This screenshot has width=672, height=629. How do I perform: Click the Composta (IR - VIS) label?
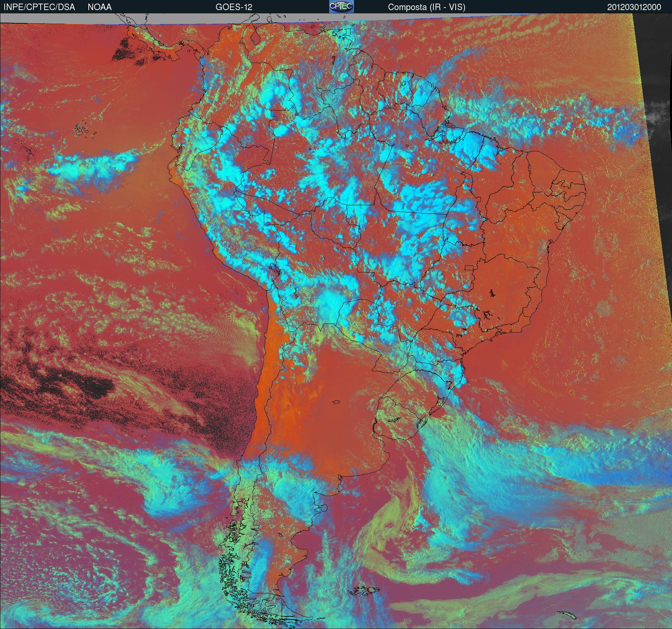click(427, 7)
